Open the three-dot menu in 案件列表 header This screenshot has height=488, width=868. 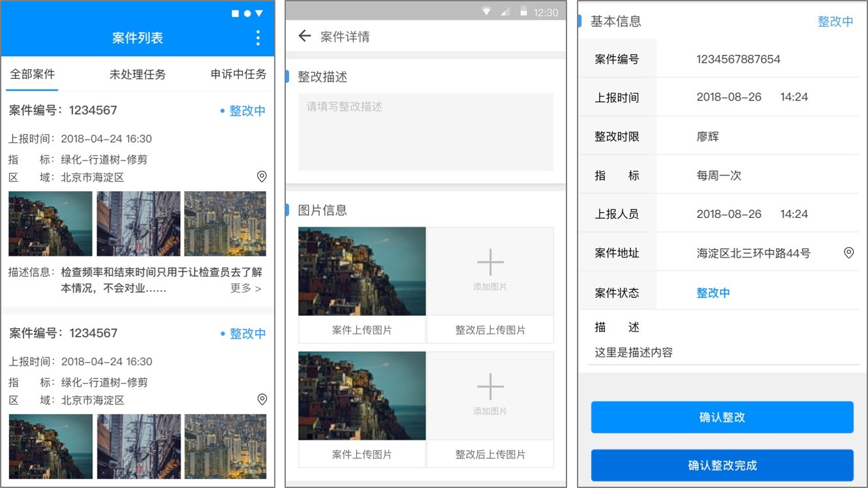[258, 38]
